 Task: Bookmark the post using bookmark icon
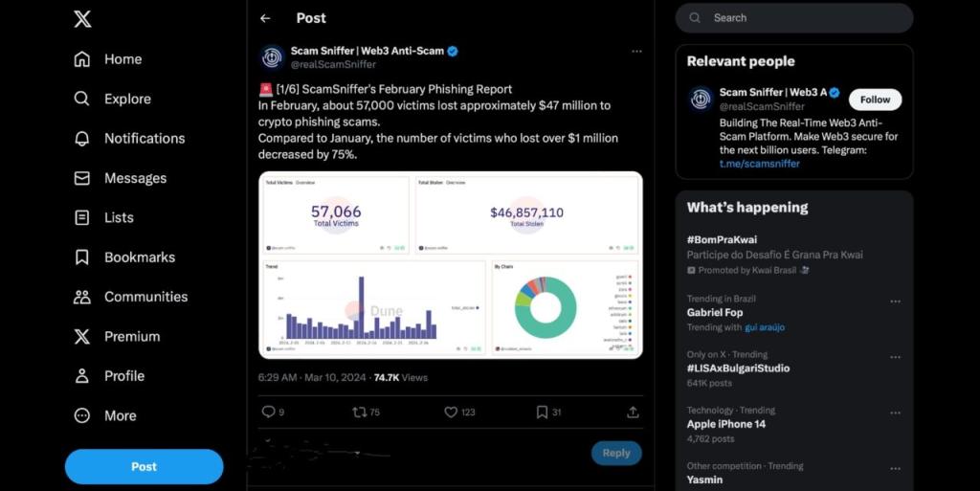click(x=542, y=412)
